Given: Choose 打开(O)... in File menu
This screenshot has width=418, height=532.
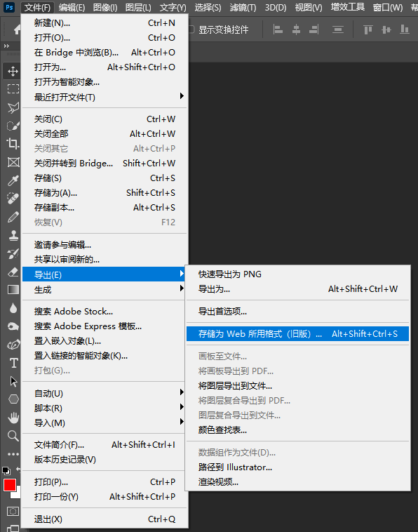Looking at the screenshot, I should (x=104, y=38).
